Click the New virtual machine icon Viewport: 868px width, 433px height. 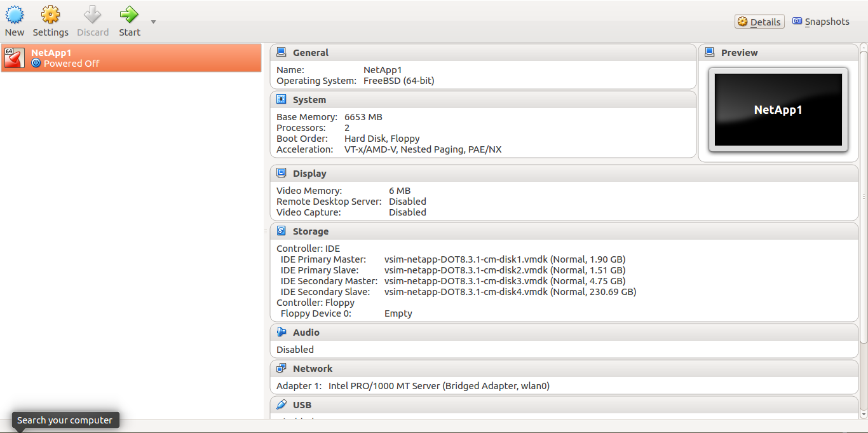point(14,14)
